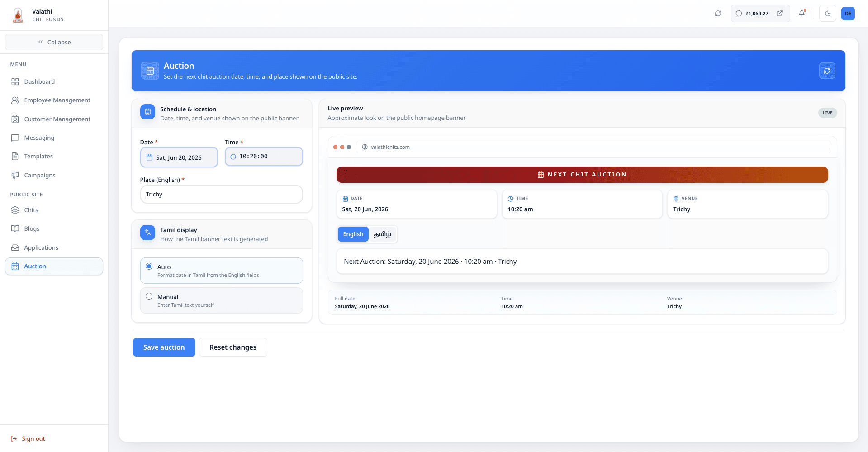Select the Auto Tamil display option
This screenshot has width=868, height=452.
pyautogui.click(x=221, y=271)
